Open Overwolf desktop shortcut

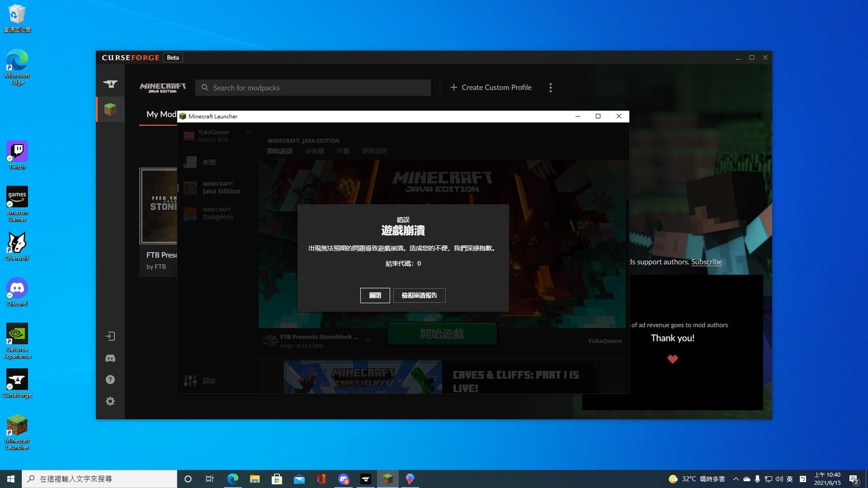tap(17, 246)
